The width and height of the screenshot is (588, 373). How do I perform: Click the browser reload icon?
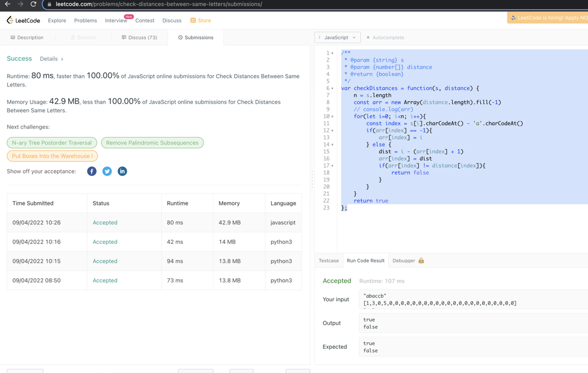(34, 4)
